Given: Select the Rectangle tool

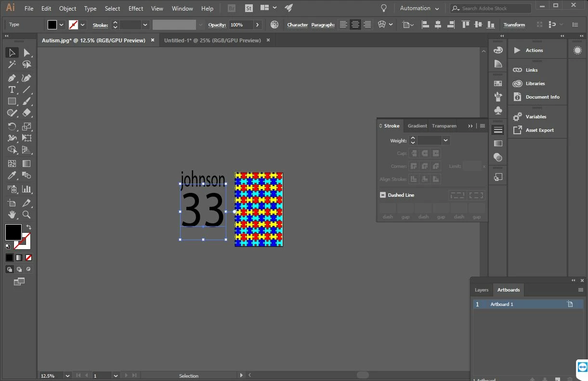Looking at the screenshot, I should coord(12,101).
